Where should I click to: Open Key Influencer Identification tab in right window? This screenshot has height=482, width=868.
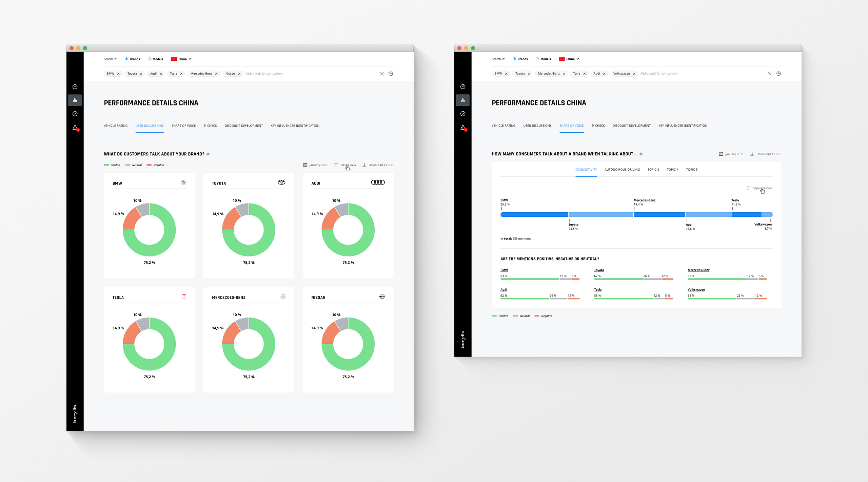pyautogui.click(x=683, y=126)
